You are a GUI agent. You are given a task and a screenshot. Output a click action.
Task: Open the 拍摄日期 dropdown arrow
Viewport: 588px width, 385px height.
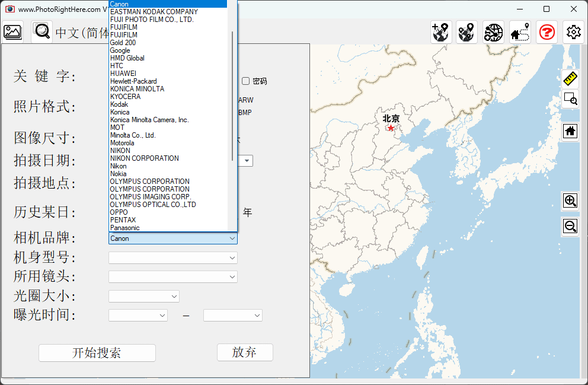click(247, 161)
